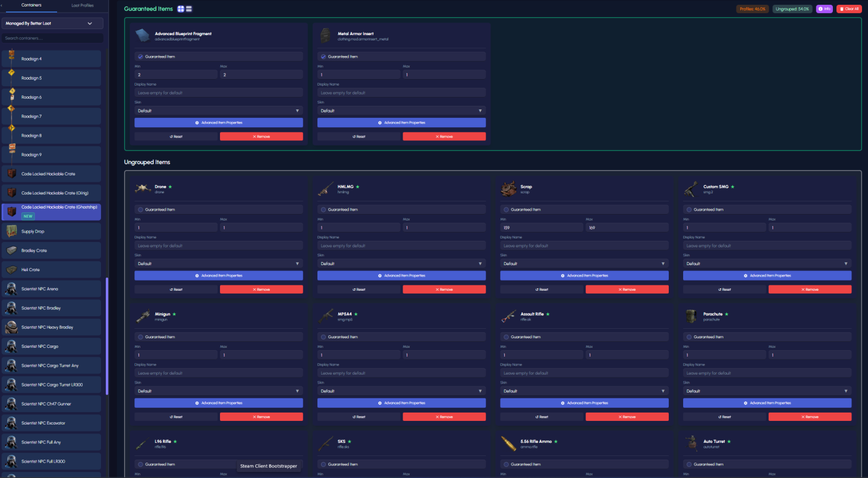868x478 pixels.
Task: Select the Containers tab
Action: 31,5
